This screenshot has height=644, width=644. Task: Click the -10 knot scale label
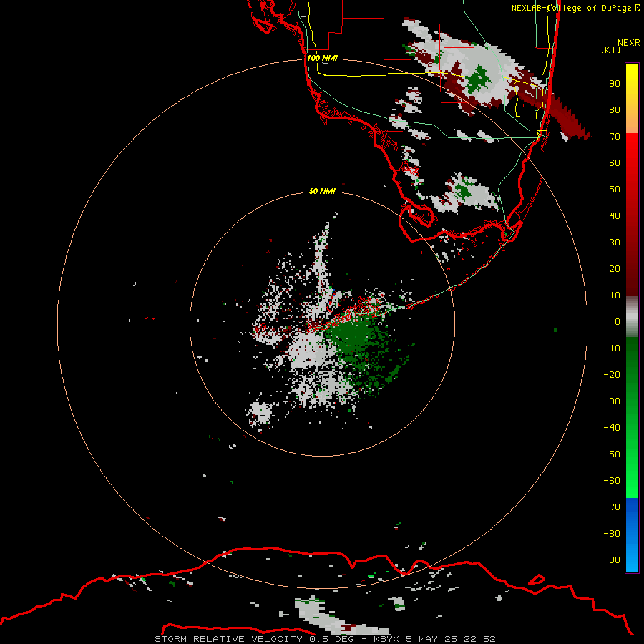click(612, 348)
